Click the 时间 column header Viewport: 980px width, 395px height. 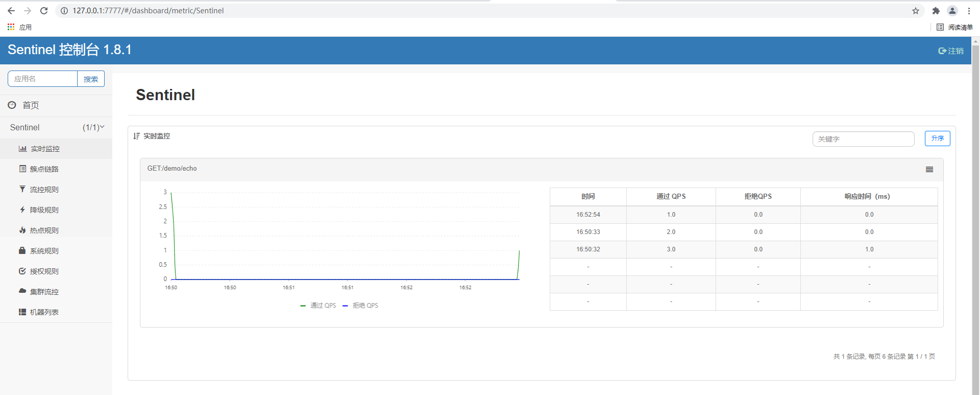tap(588, 197)
